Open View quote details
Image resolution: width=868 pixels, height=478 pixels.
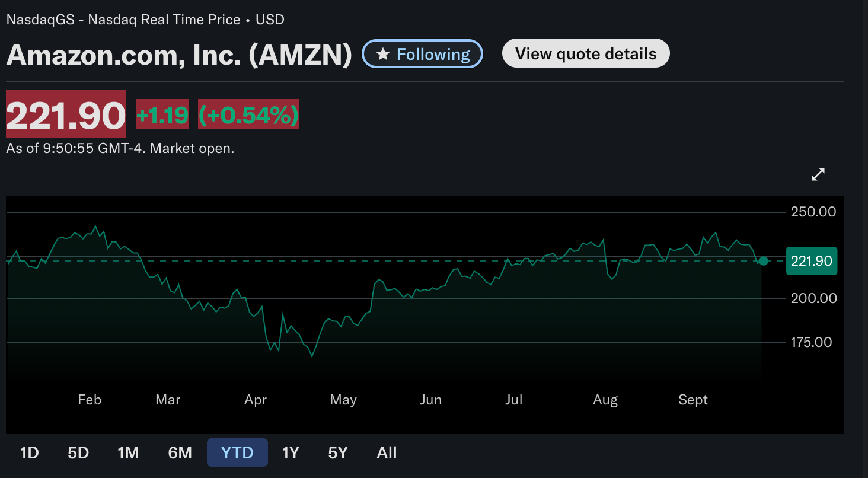tap(585, 53)
